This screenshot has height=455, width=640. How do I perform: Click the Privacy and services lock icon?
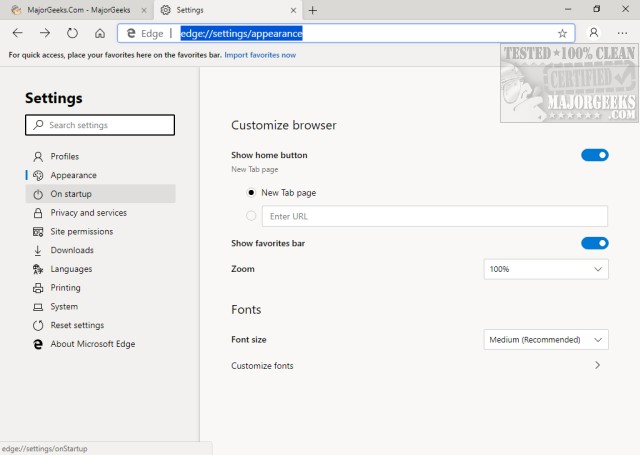(38, 213)
